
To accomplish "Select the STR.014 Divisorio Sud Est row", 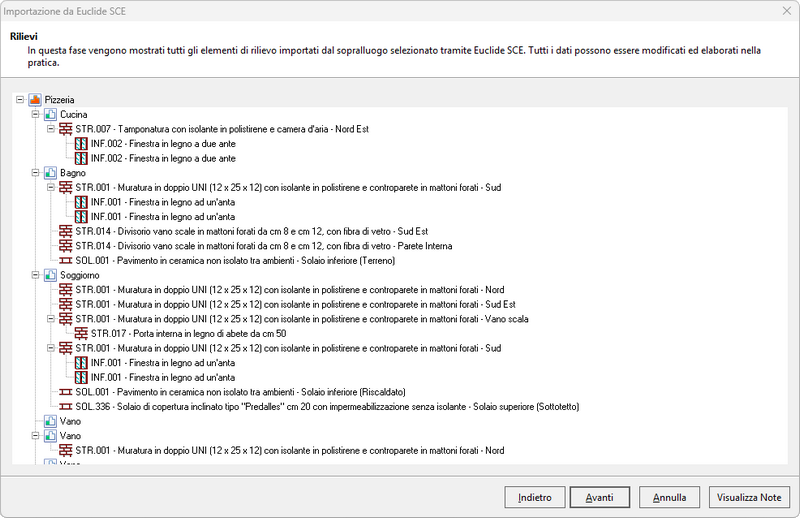I will tap(251, 231).
